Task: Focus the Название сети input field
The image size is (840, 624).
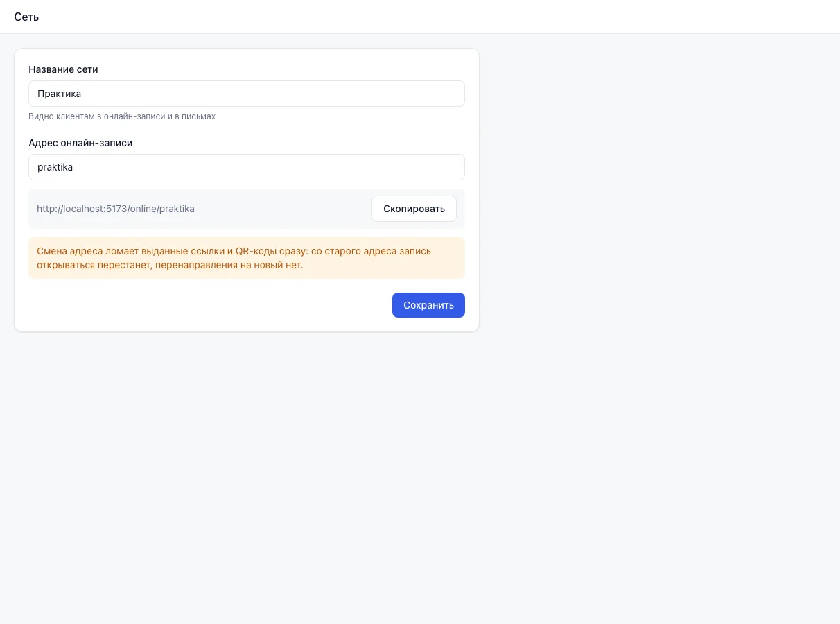Action: click(247, 94)
